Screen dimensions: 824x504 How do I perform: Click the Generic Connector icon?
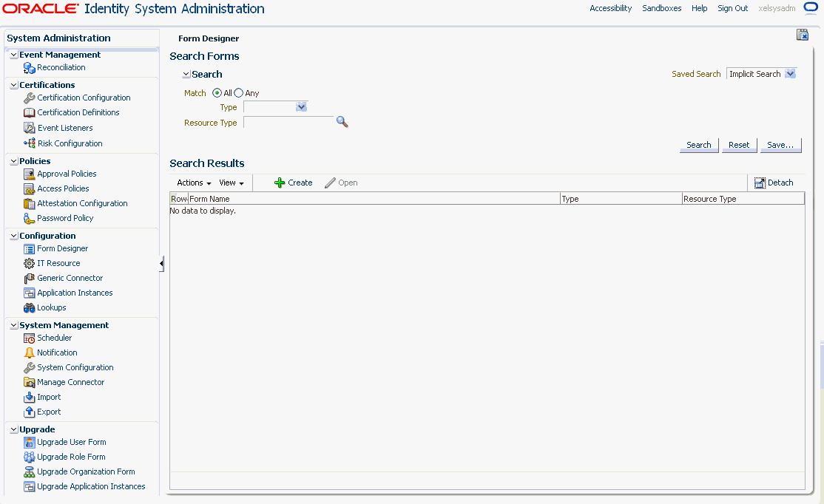coord(30,279)
